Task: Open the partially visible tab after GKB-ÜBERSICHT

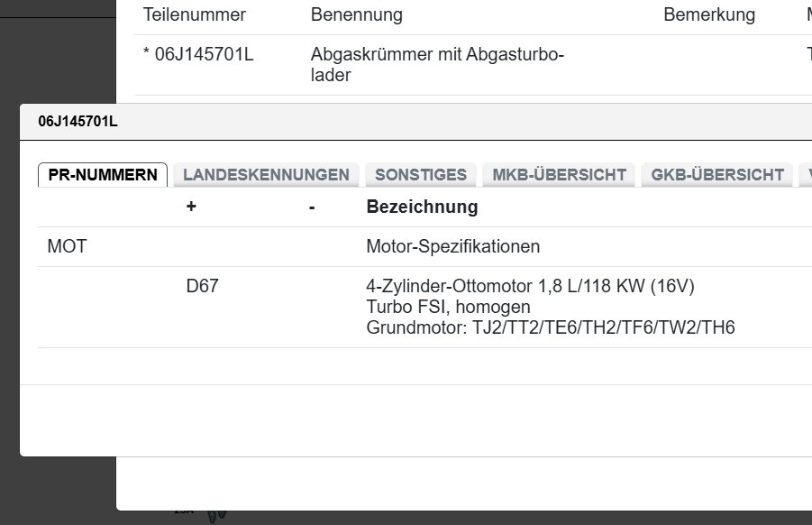Action: tap(807, 174)
